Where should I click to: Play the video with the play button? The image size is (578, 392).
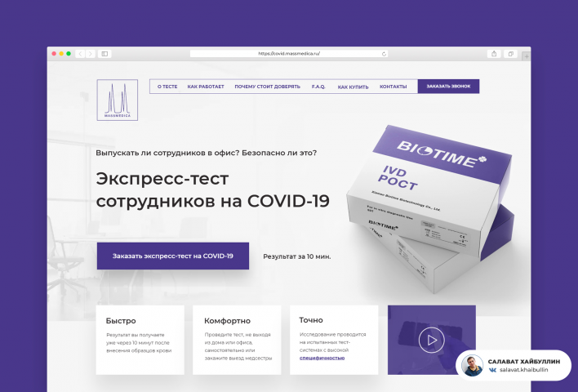[431, 340]
